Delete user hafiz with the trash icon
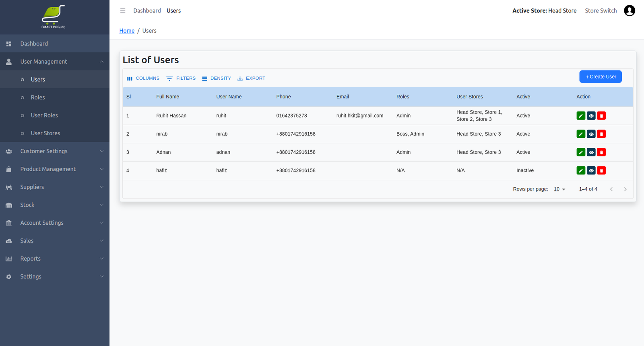644x346 pixels. point(601,170)
